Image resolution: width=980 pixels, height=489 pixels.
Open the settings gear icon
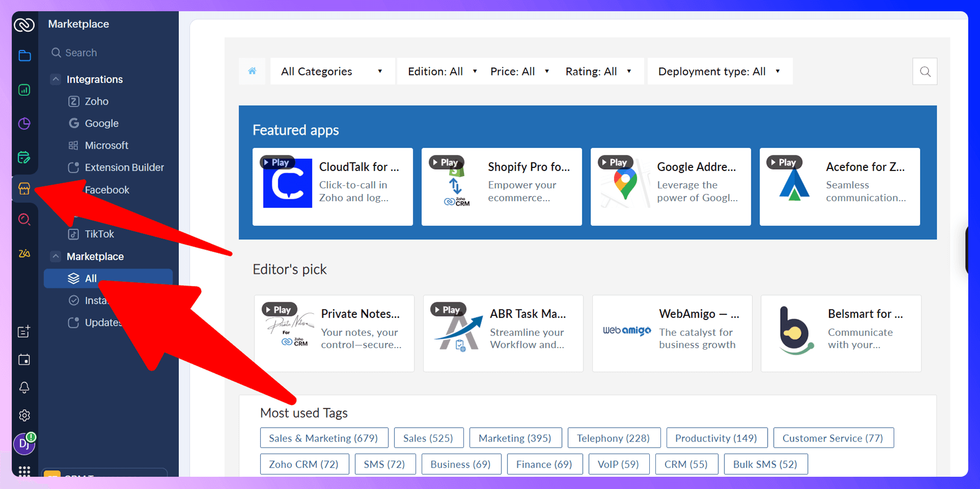[x=24, y=415]
